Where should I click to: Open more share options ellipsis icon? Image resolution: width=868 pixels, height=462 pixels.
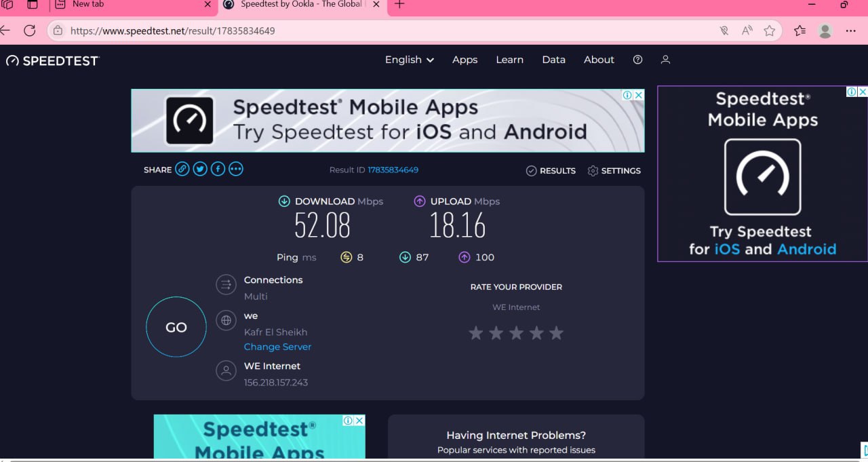coord(235,170)
